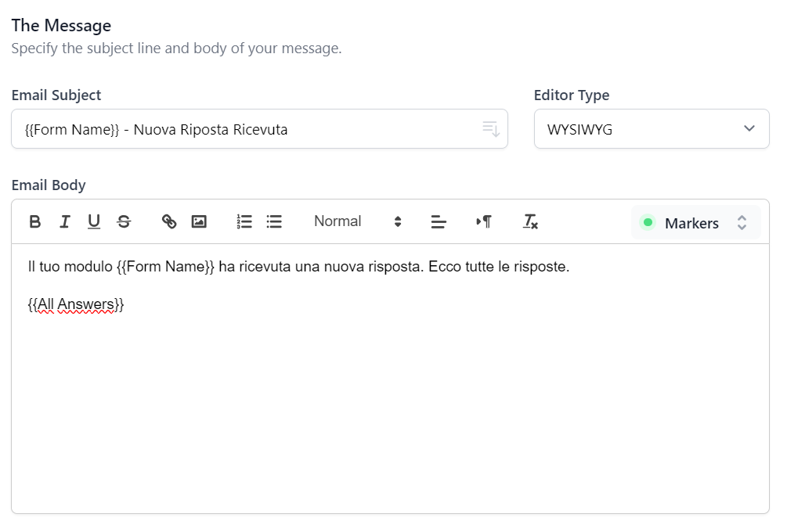Apply italic formatting
The height and width of the screenshot is (532, 787).
coord(64,222)
